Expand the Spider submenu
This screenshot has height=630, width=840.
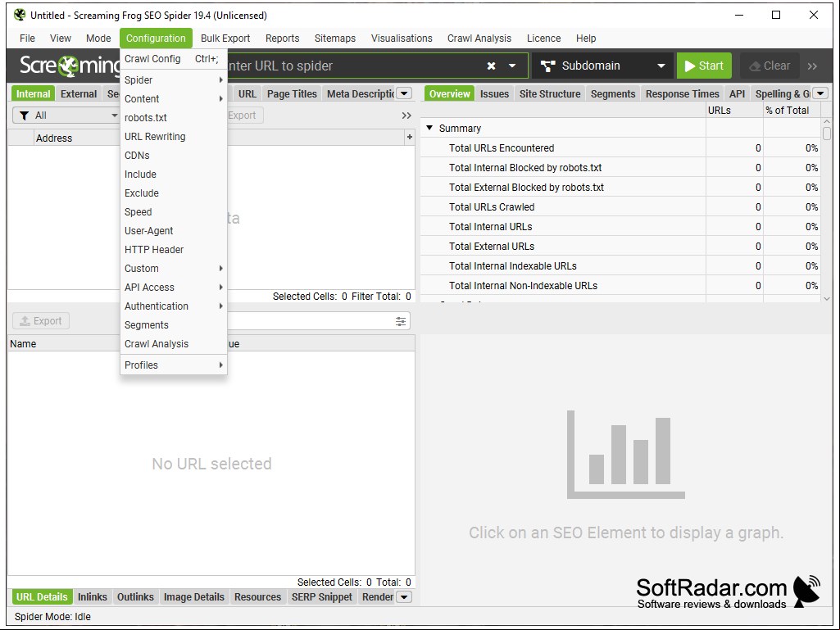(174, 79)
